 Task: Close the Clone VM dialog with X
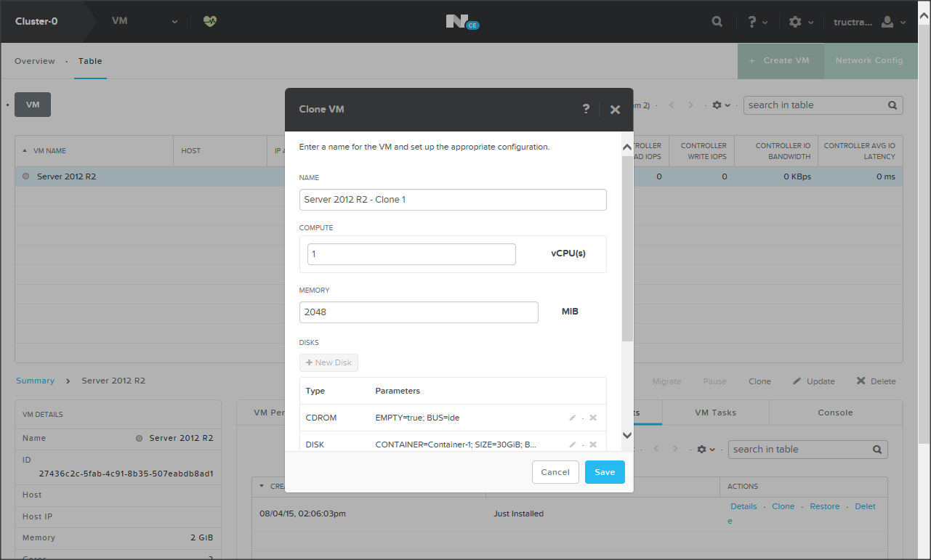(x=615, y=110)
